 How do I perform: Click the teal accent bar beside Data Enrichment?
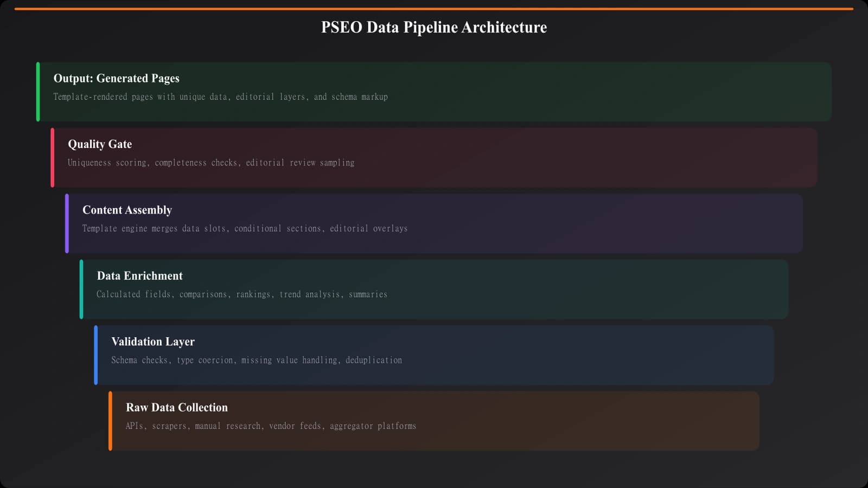(80, 289)
